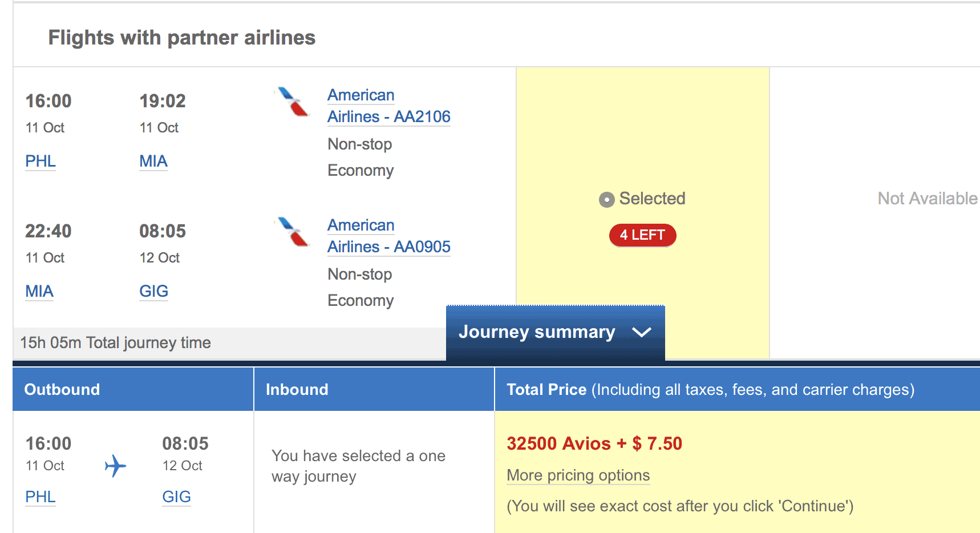Click the airplane icon in Outbound summary

pyautogui.click(x=115, y=466)
